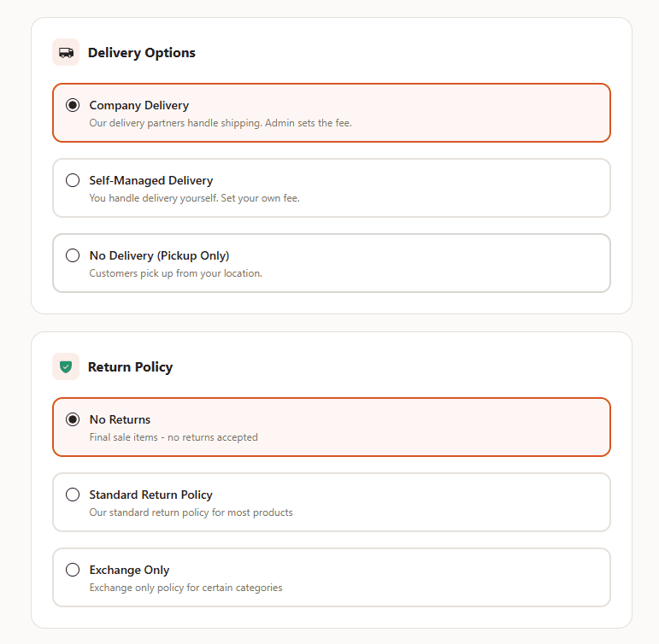Click description "Our delivery partners handle shipping"
The image size is (659, 644).
coord(221,123)
